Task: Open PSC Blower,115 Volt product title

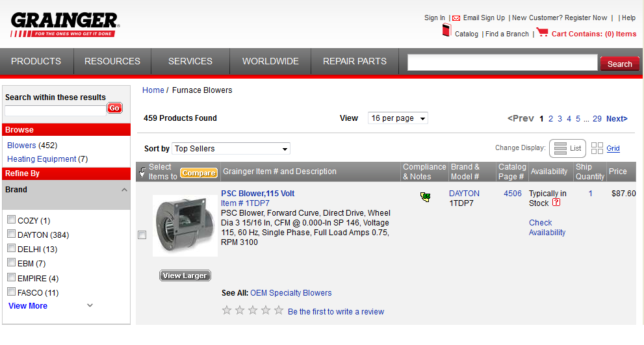Action: (257, 194)
